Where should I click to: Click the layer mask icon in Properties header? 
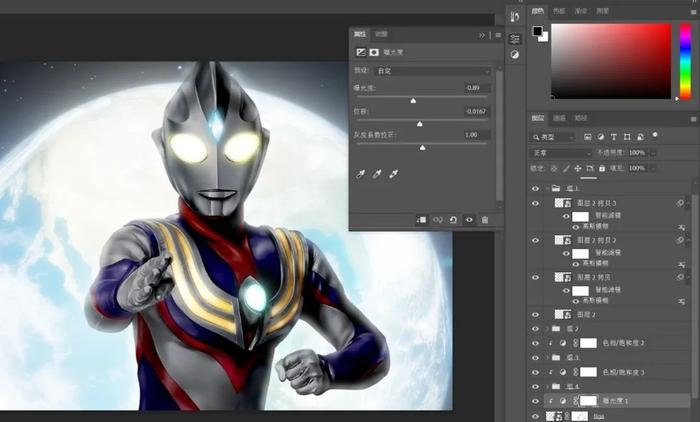pyautogui.click(x=374, y=52)
